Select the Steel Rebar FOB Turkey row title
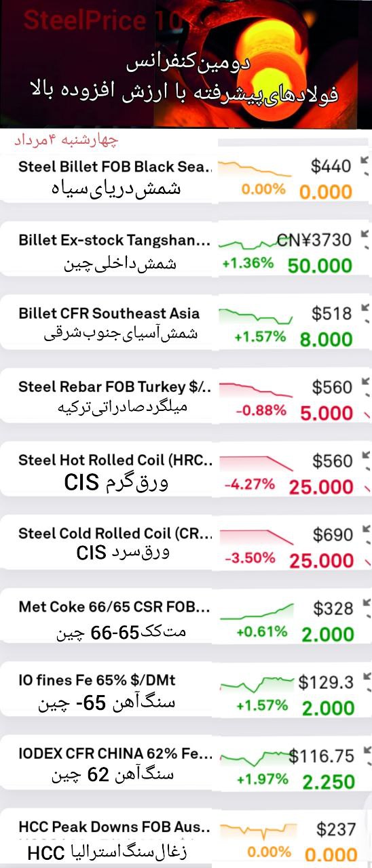372x868 pixels. coord(115,387)
